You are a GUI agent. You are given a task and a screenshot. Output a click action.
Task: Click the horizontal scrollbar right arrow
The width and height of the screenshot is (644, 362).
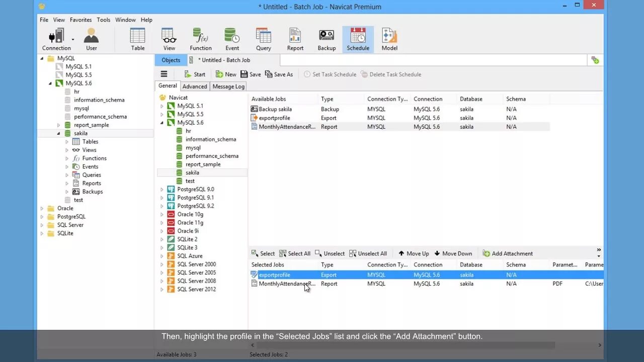[599, 345]
